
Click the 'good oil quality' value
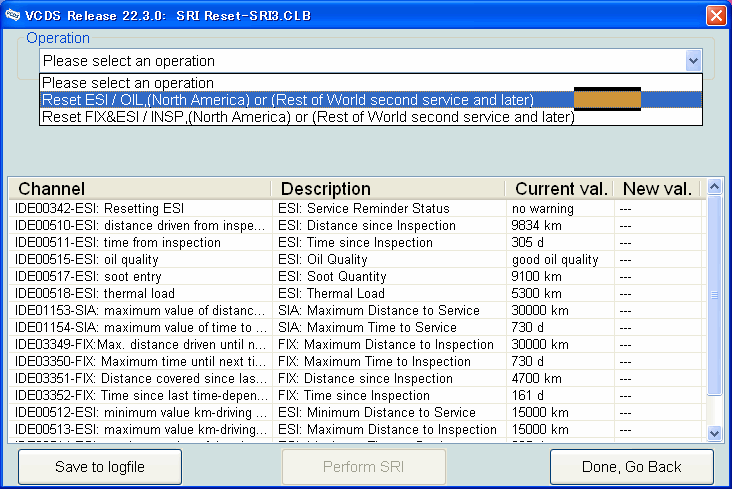click(555, 260)
